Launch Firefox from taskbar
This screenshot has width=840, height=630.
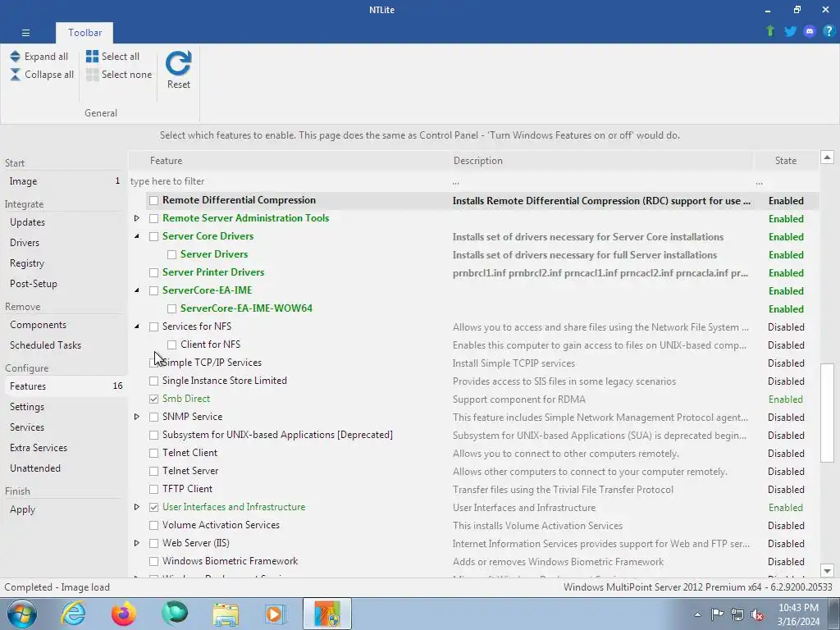click(124, 614)
